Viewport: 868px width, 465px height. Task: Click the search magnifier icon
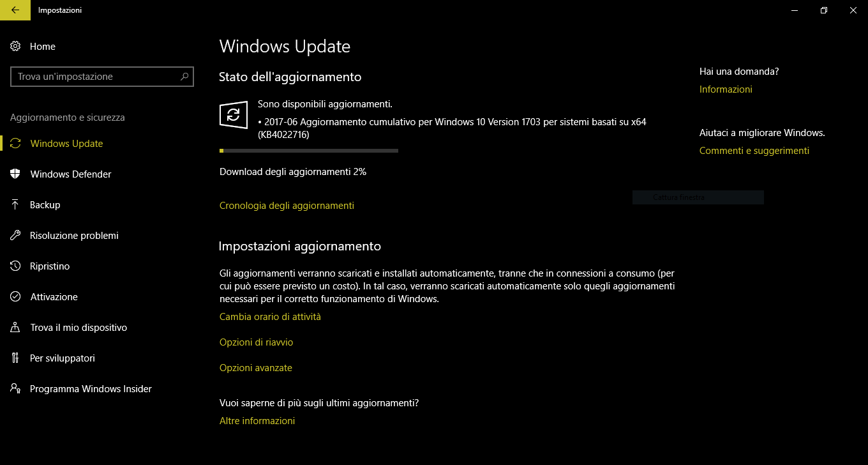(x=184, y=77)
